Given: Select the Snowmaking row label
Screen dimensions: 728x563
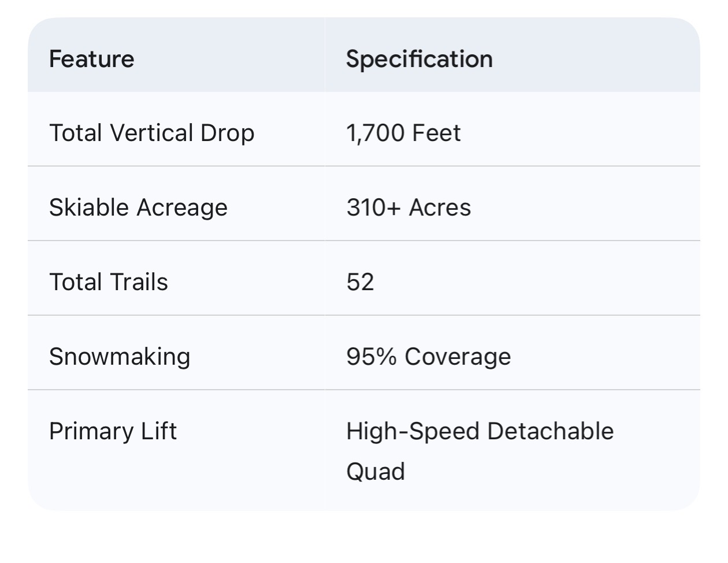Looking at the screenshot, I should click(x=120, y=357).
